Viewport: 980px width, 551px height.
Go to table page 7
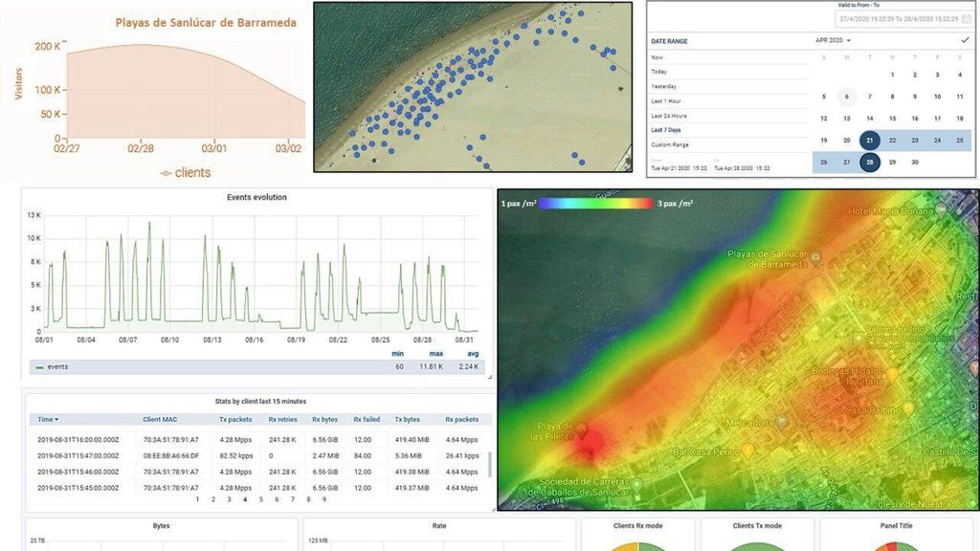(x=293, y=499)
